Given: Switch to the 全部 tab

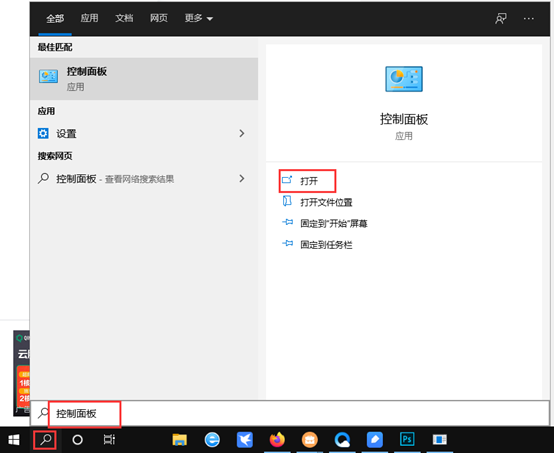Looking at the screenshot, I should click(55, 18).
